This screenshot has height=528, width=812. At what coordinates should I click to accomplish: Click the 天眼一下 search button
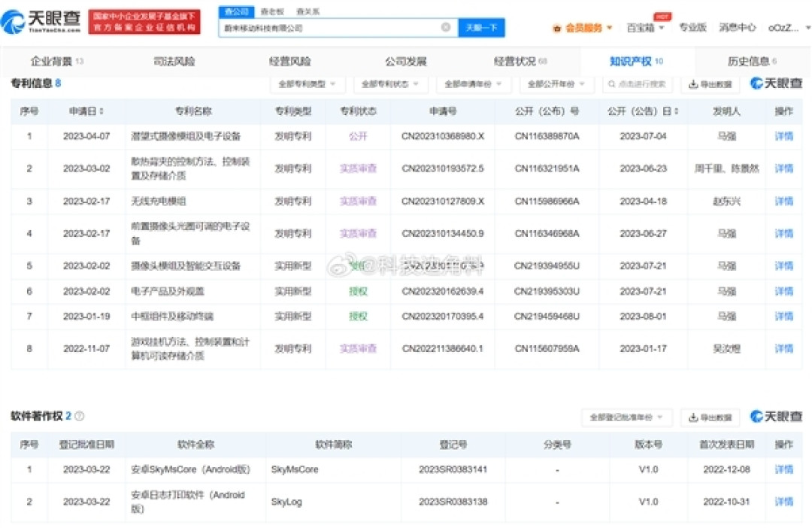pos(482,28)
